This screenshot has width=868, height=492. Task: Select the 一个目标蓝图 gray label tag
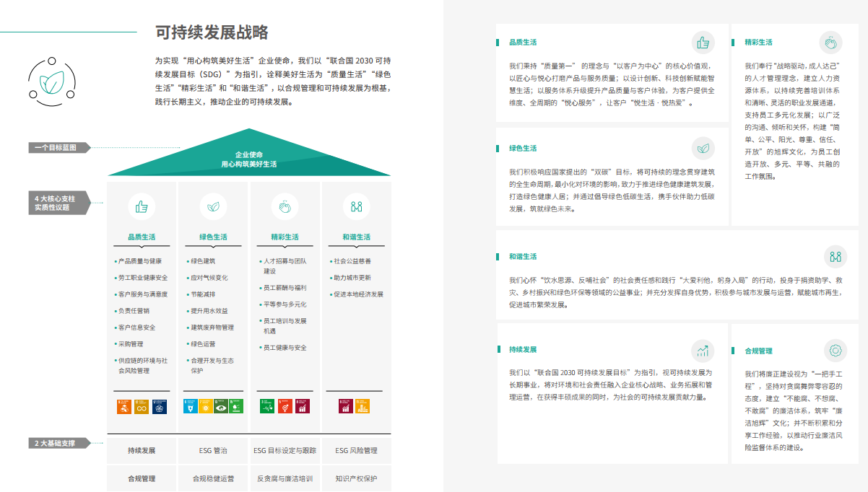click(60, 148)
